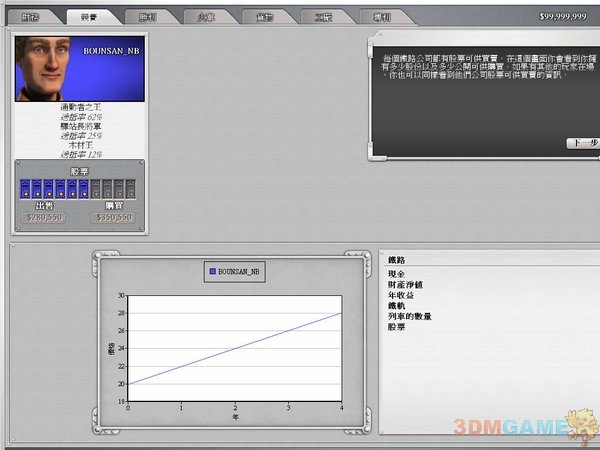The image size is (600, 450).
Task: Select 股票 in the chart list
Action: tap(397, 326)
